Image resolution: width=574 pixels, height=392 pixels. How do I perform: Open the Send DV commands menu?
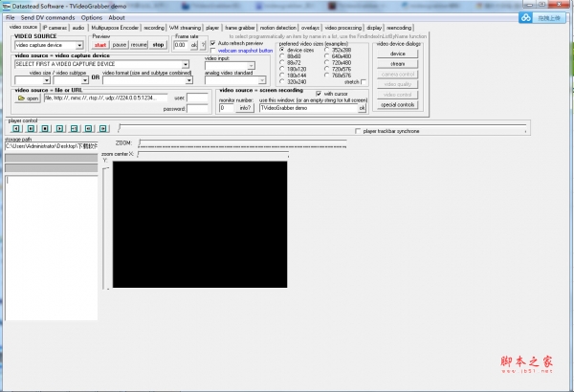point(48,17)
